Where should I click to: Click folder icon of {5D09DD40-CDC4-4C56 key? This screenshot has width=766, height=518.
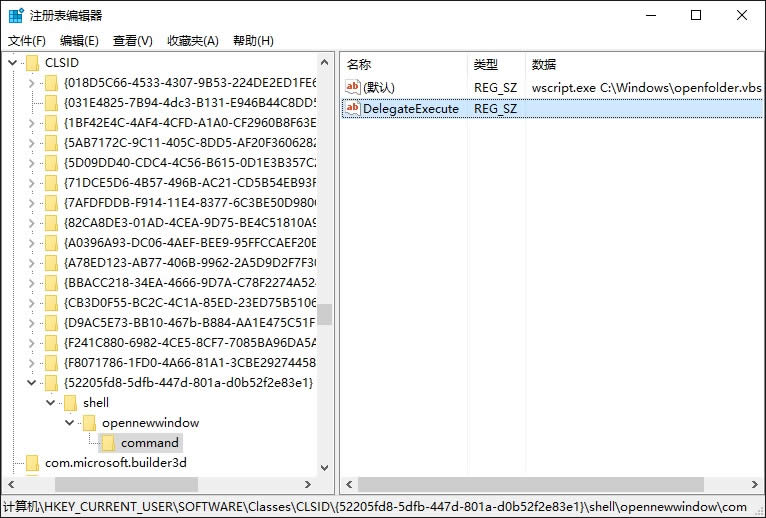pos(51,163)
